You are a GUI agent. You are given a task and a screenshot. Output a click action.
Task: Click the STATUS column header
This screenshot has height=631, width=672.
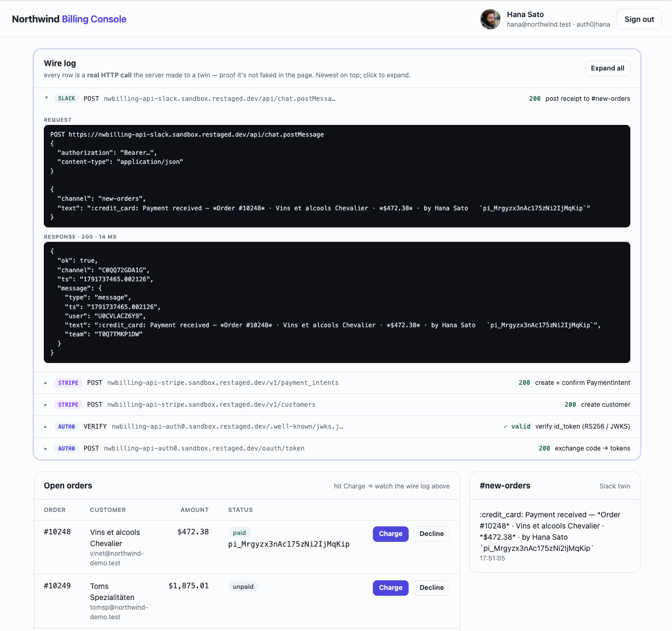(x=240, y=510)
